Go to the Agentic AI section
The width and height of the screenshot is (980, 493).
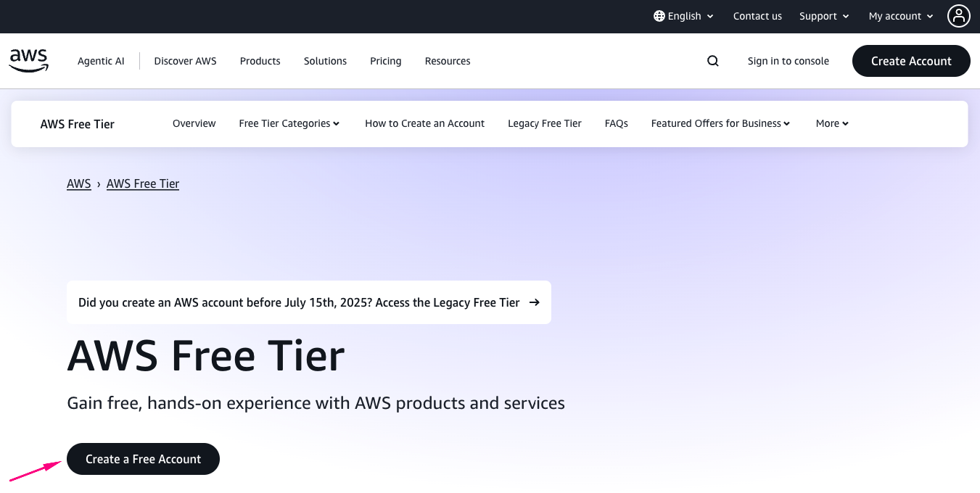pyautogui.click(x=101, y=61)
